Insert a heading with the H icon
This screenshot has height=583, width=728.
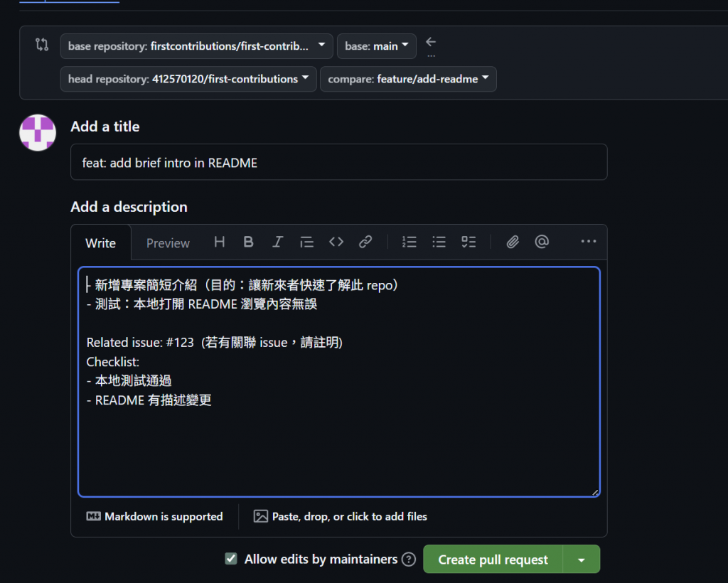(x=219, y=242)
